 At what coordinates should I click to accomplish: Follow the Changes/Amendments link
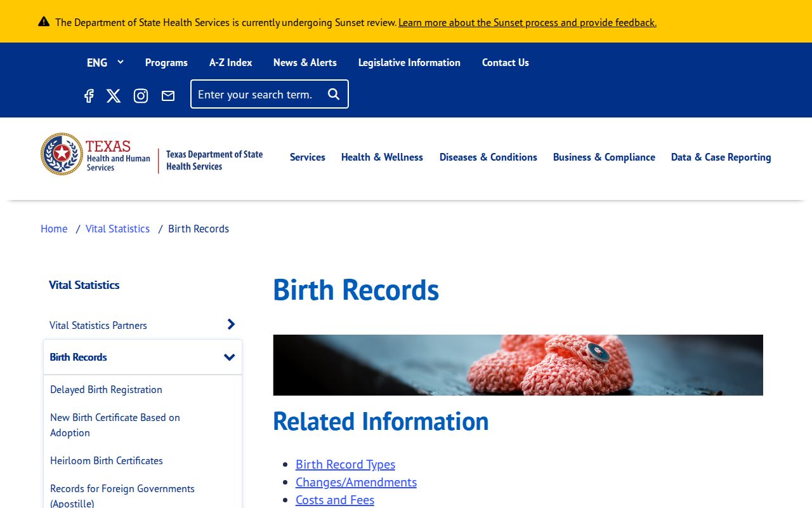point(356,482)
